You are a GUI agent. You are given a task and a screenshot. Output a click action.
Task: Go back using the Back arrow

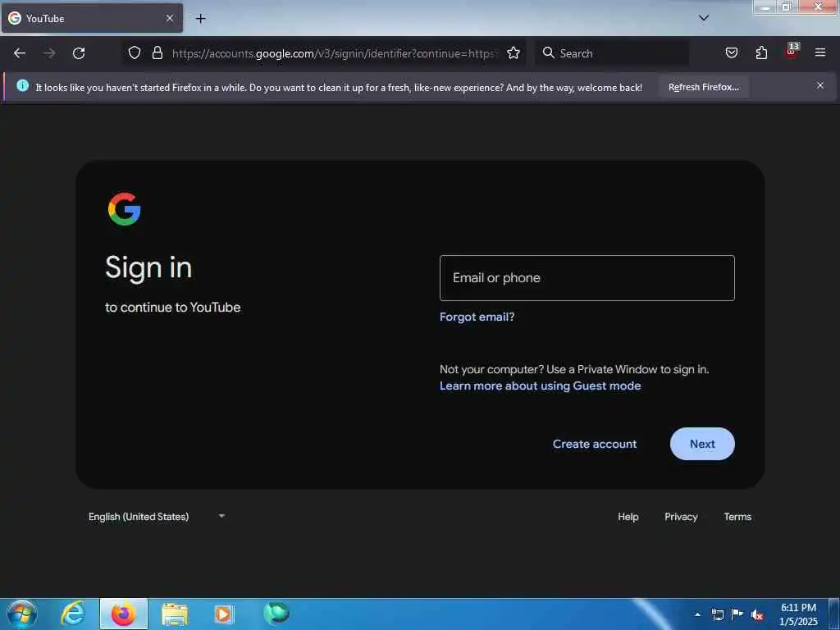click(20, 53)
